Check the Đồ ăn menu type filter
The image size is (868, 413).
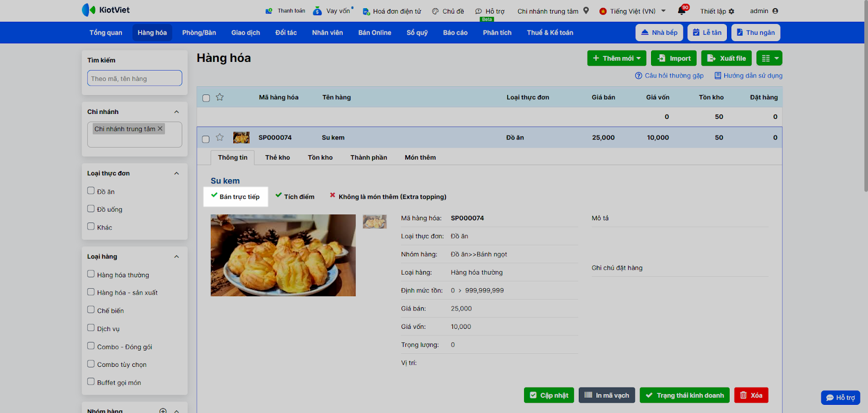pos(91,190)
